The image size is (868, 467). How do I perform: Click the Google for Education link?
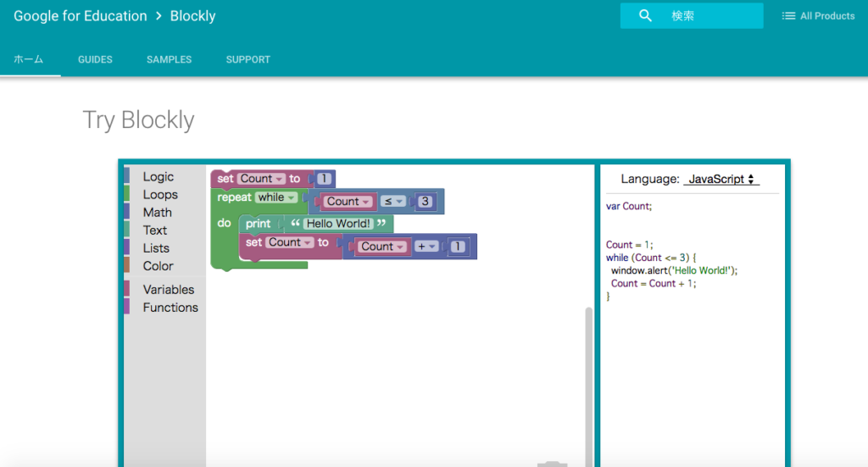pyautogui.click(x=80, y=16)
